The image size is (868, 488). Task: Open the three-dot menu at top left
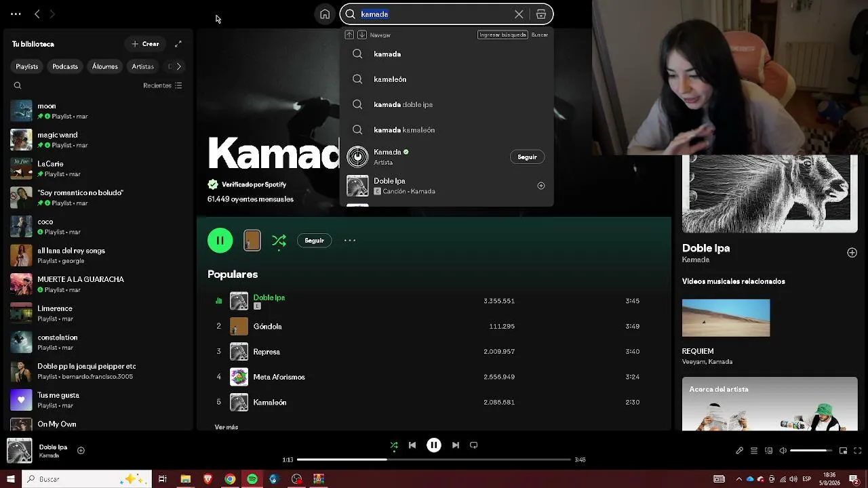(16, 14)
